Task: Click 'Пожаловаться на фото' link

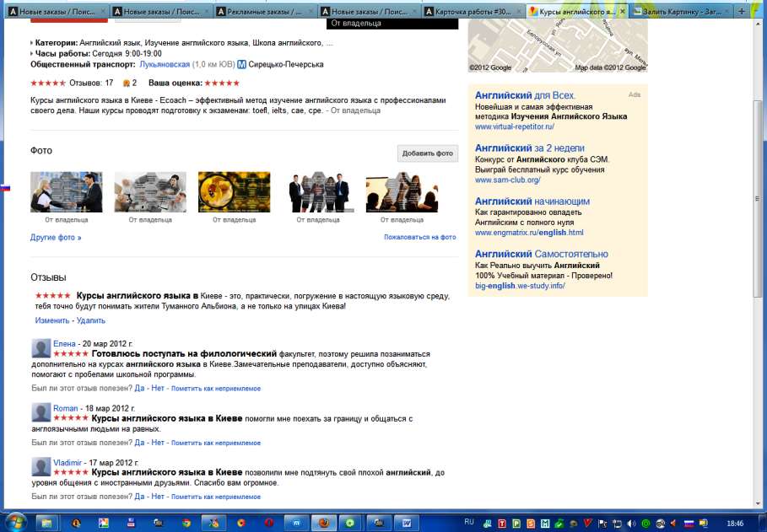Action: [x=419, y=237]
